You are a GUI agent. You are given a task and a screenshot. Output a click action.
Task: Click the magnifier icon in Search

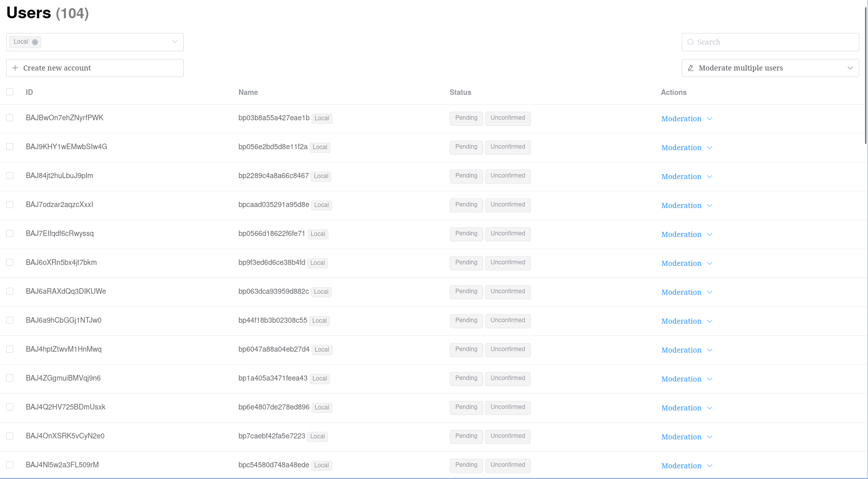(690, 42)
